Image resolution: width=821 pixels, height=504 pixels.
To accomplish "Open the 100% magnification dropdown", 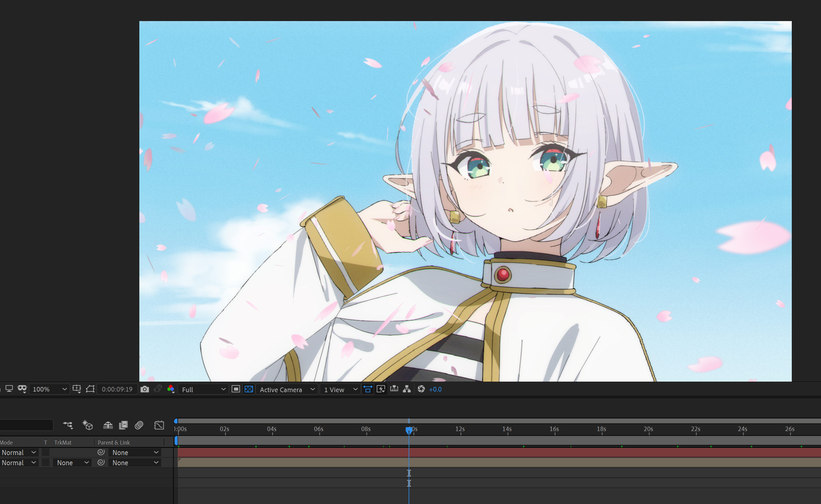I will (x=50, y=389).
